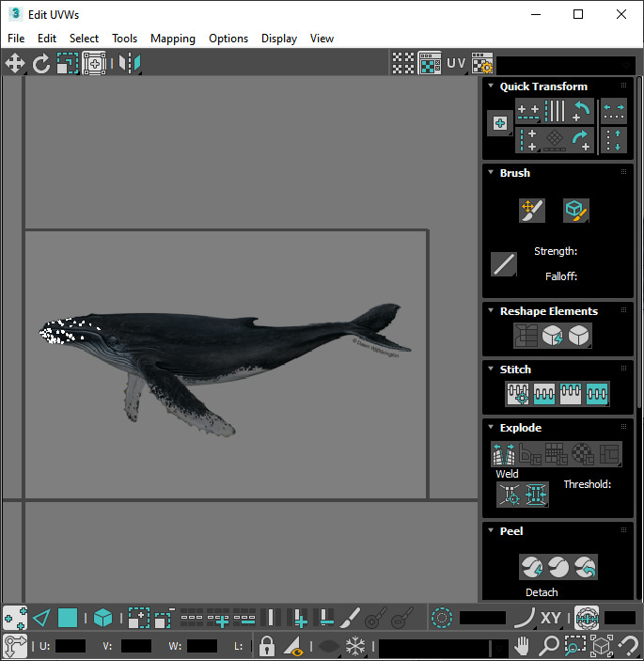Click the Stitch To Source icon
This screenshot has width=644, height=661.
pos(571,394)
